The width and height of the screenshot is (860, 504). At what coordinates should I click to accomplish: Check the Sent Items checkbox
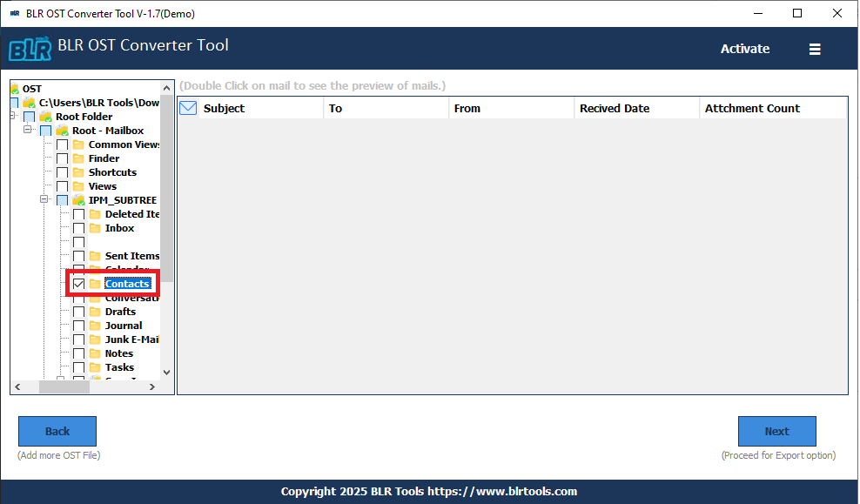tap(78, 256)
